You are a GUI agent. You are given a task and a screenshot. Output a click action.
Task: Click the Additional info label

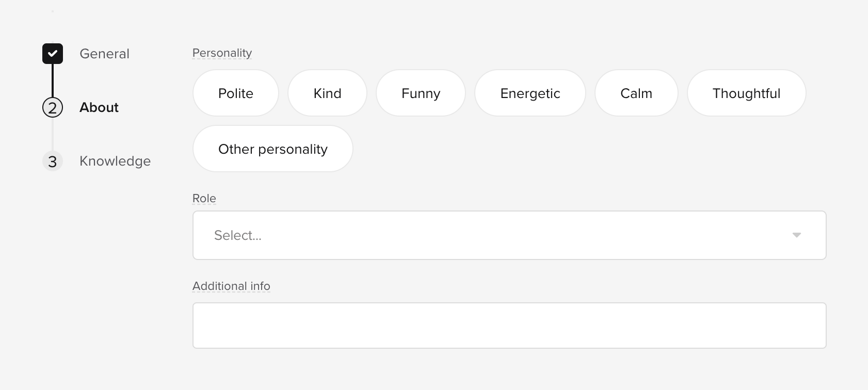(231, 286)
